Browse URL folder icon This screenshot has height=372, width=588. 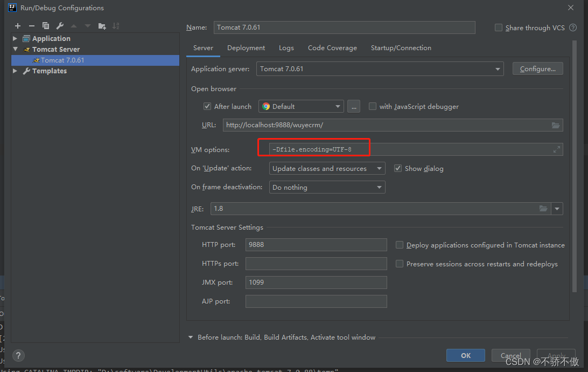tap(556, 125)
